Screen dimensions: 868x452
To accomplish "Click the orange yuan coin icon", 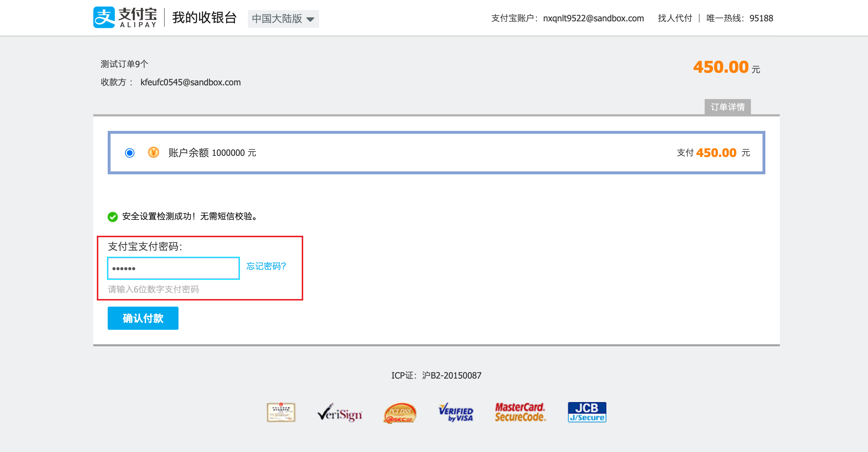I will [x=154, y=152].
